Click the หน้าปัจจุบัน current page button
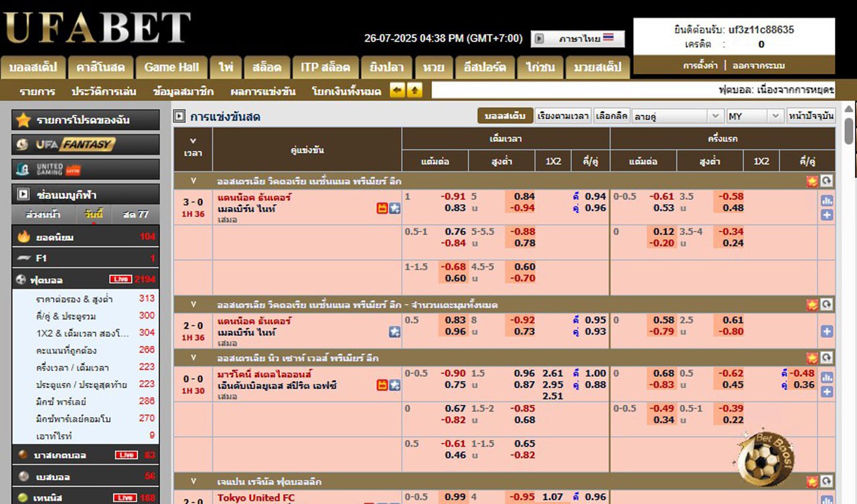Image resolution: width=857 pixels, height=504 pixels. 811,116
